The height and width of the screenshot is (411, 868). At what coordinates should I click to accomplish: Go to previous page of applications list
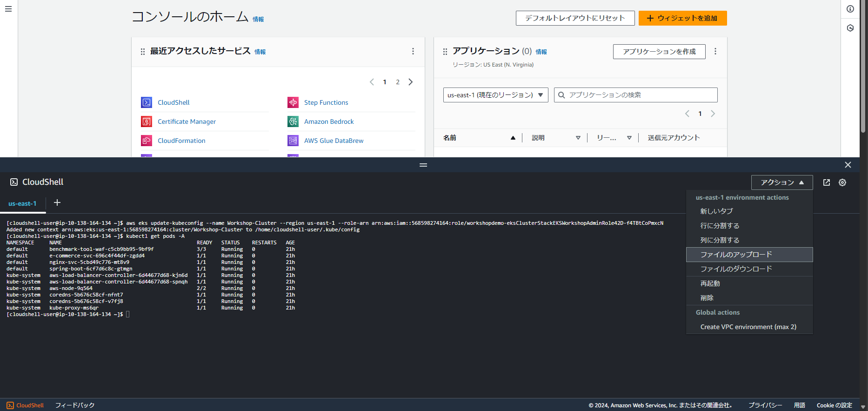click(x=687, y=114)
